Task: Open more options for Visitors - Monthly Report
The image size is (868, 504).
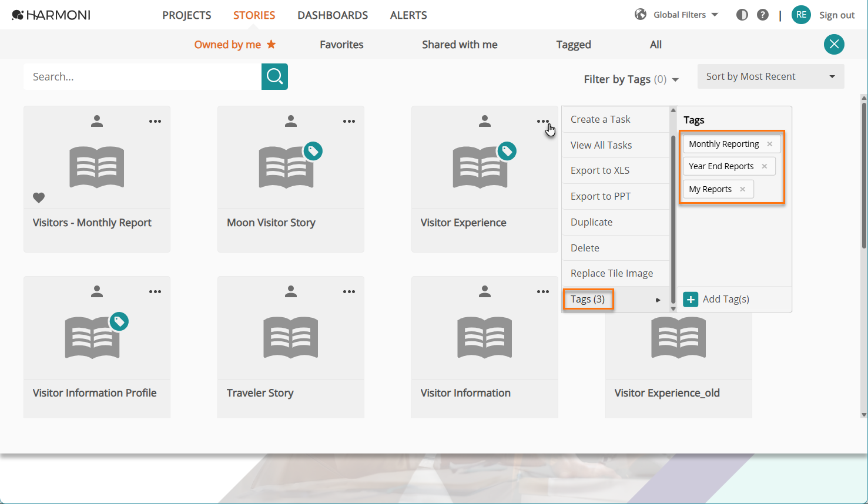Action: [x=155, y=122]
